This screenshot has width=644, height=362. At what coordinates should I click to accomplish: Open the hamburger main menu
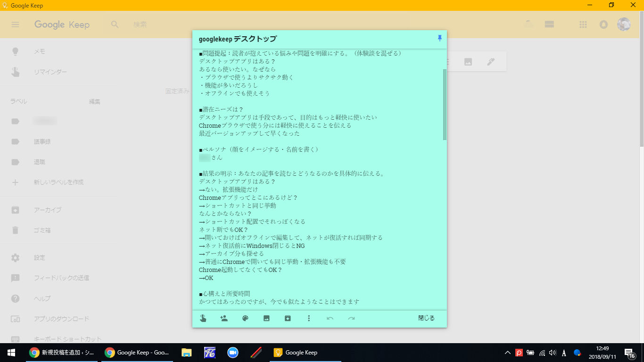16,25
